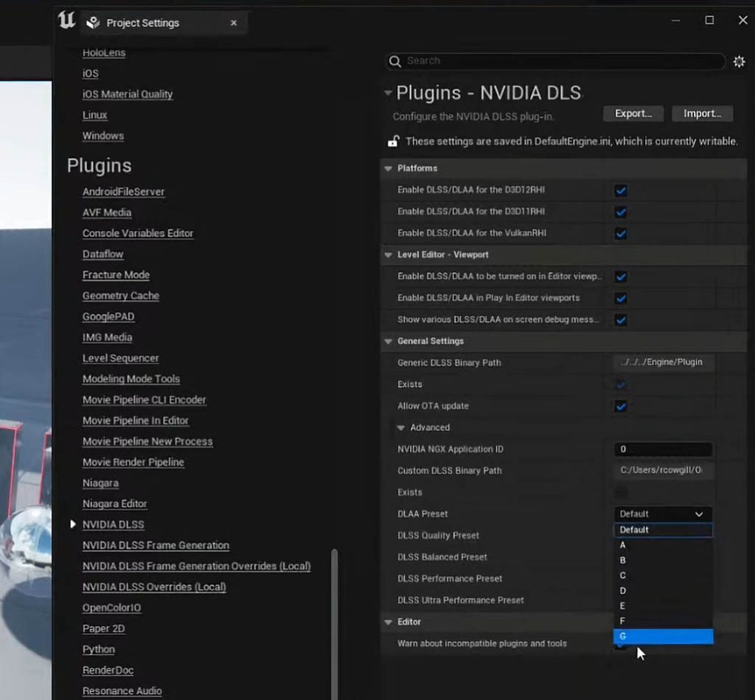Screen dimensions: 755x700
Task: Select Default in preset list
Action: coord(663,530)
